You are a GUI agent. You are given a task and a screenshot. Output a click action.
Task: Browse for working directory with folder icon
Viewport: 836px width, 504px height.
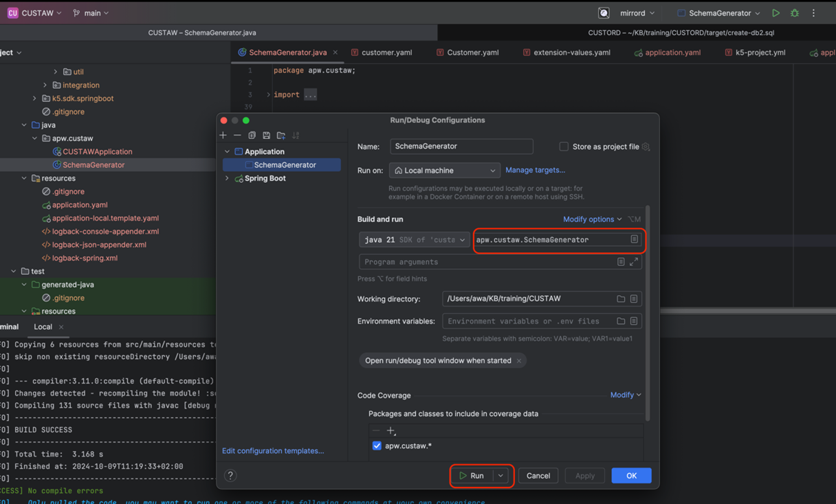click(x=621, y=299)
